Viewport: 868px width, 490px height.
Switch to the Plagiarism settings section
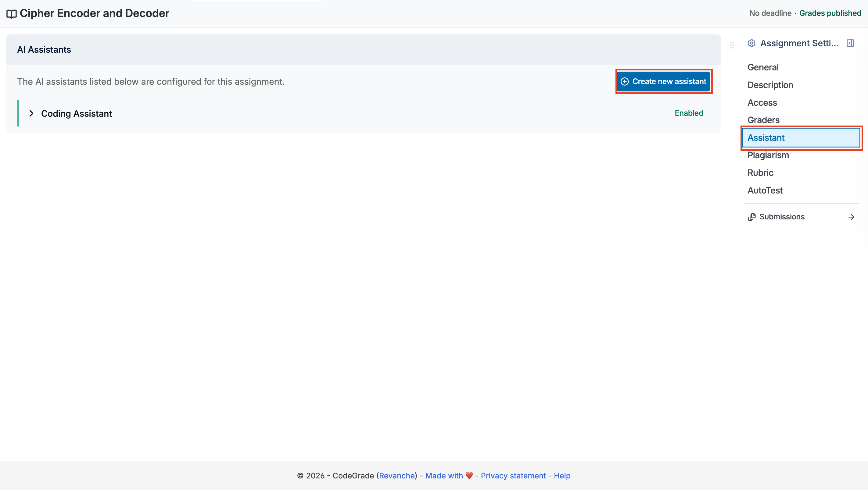(x=768, y=155)
